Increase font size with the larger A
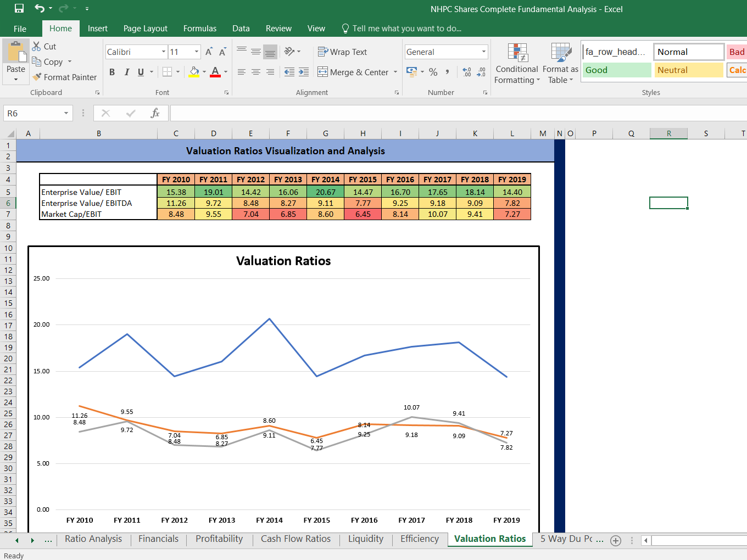Image resolution: width=747 pixels, height=560 pixels. pos(209,52)
